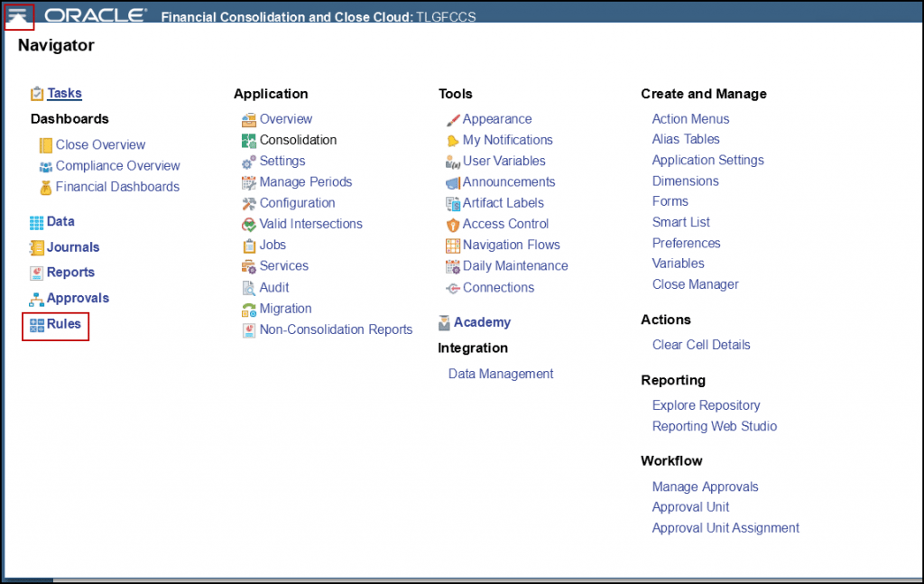This screenshot has width=924, height=584.
Task: Open the Jobs link
Action: point(273,246)
